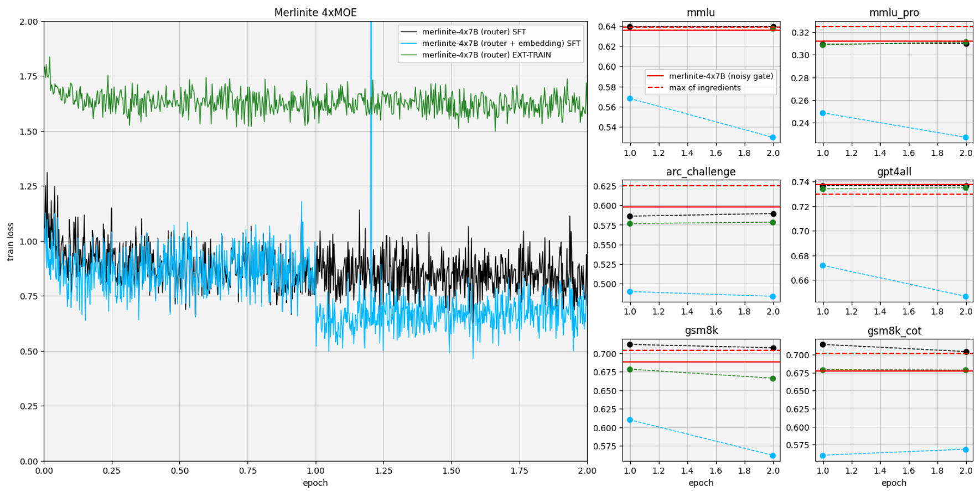Click the 'epoch' label under the gsm8k_cot plot
Screen dimensions: 980x492
[894, 483]
